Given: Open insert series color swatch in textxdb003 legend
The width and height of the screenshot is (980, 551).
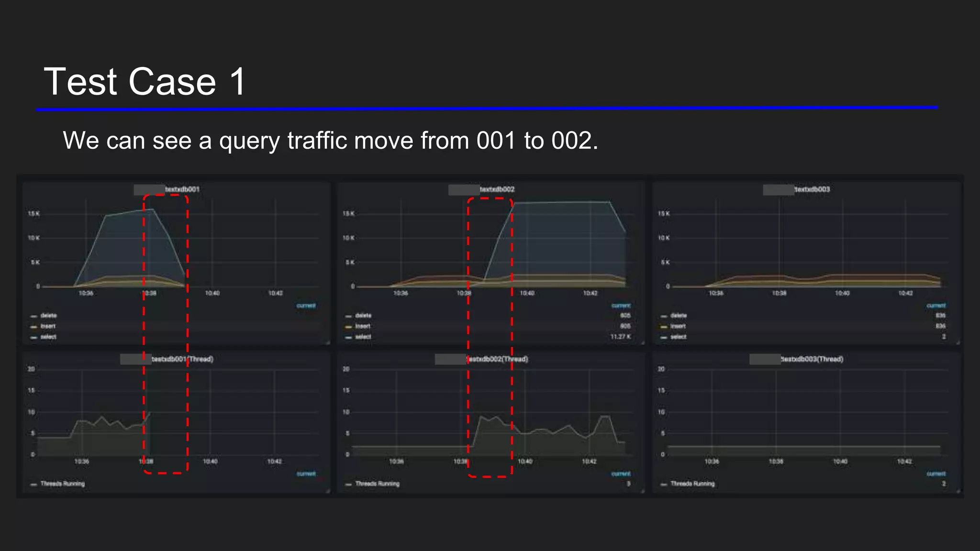Looking at the screenshot, I should pos(664,327).
